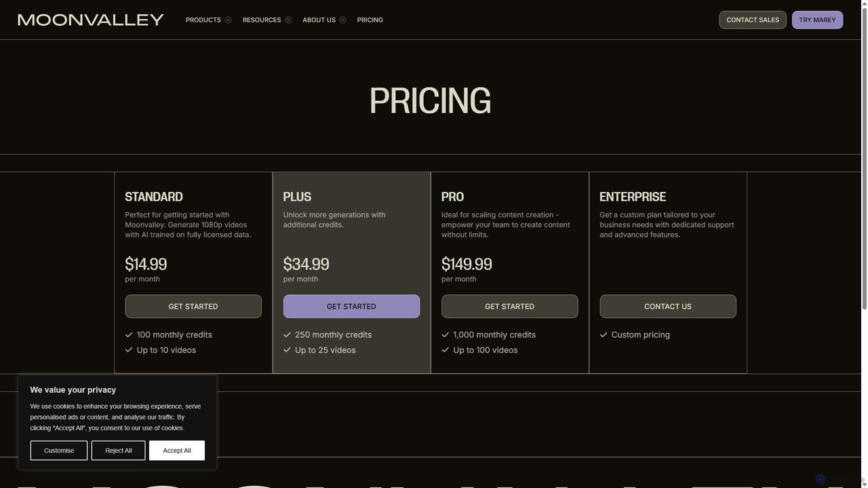Get started with the Plus plan
This screenshot has height=488, width=868.
(351, 306)
